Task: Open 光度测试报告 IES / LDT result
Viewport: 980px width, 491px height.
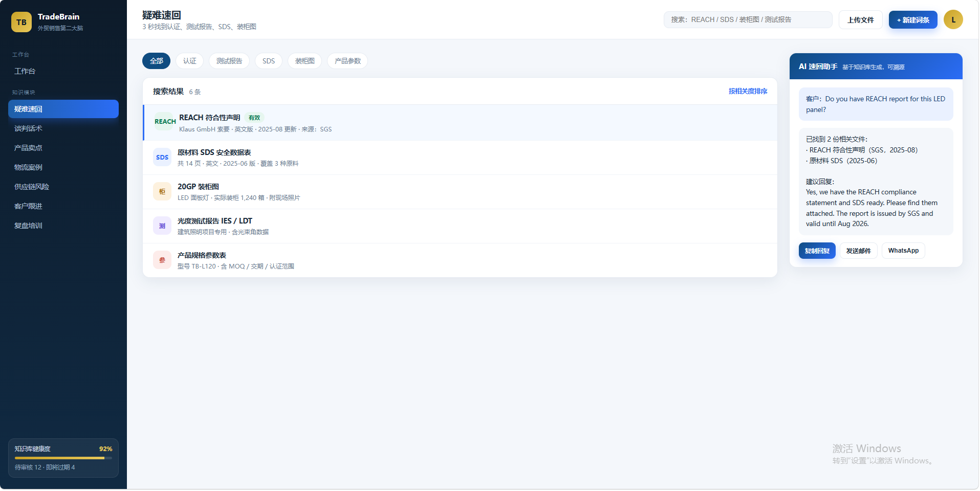Action: (x=460, y=226)
